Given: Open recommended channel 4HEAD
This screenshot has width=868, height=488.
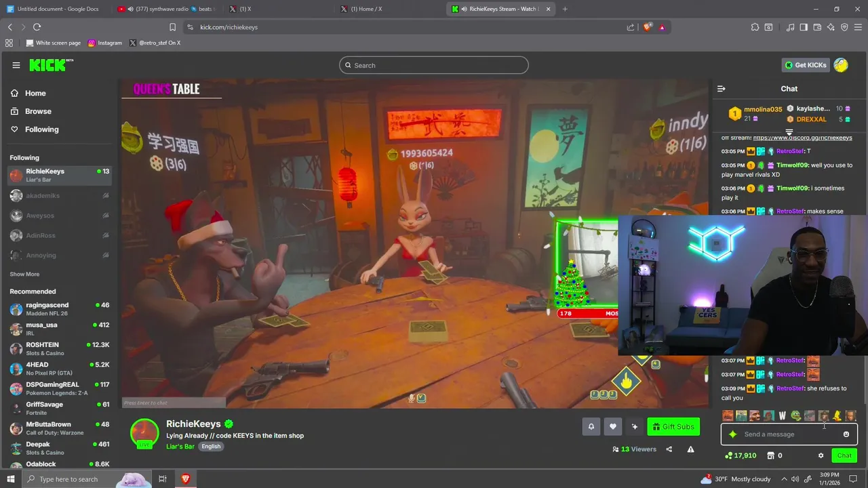Looking at the screenshot, I should click(x=60, y=368).
